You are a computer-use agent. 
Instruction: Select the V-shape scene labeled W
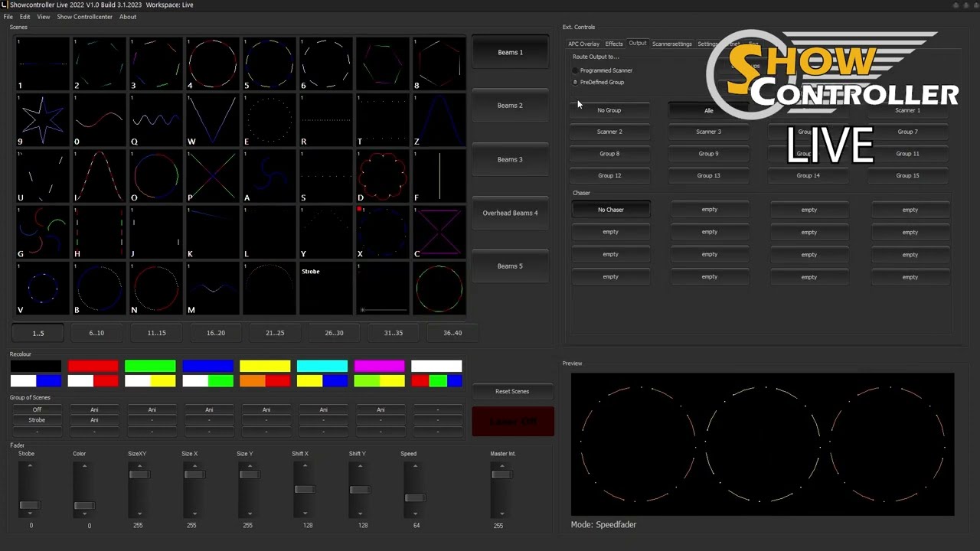212,119
